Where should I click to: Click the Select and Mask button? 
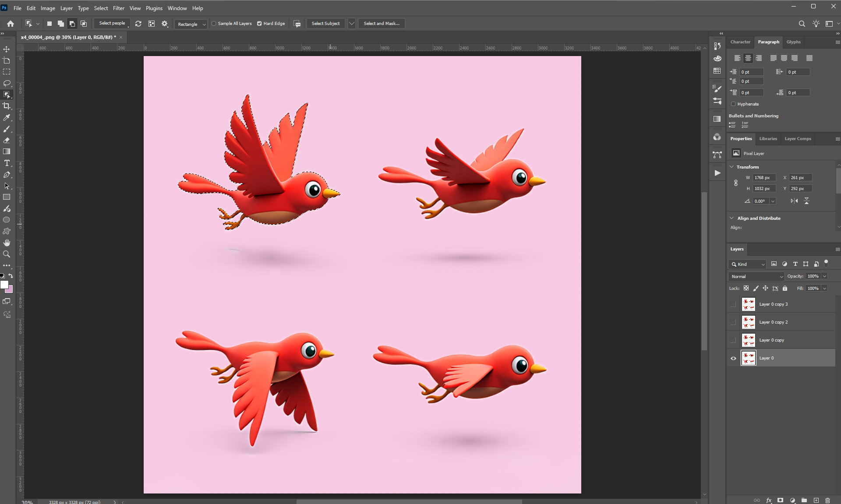pos(381,24)
